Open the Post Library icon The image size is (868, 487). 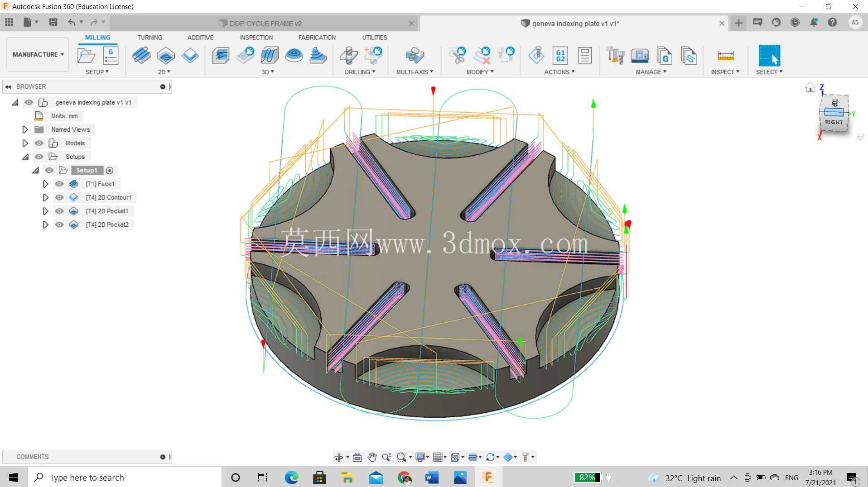(x=664, y=56)
